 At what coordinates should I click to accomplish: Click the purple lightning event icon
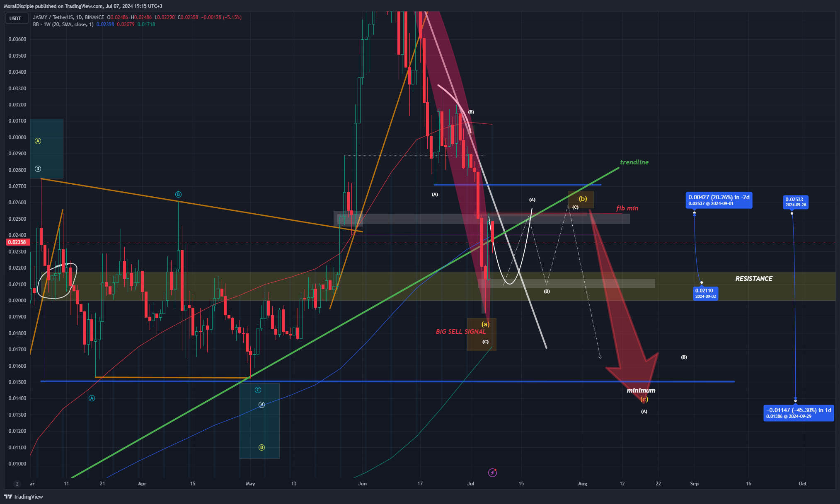click(x=492, y=472)
